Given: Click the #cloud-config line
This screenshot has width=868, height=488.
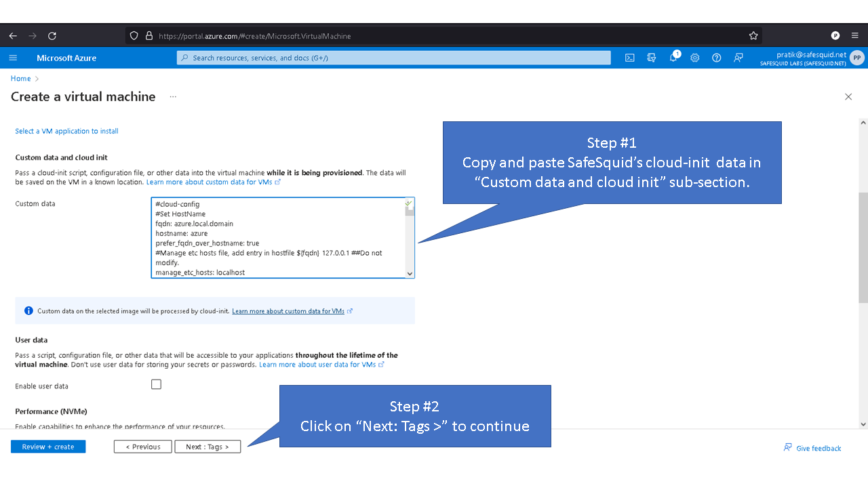Looking at the screenshot, I should (178, 204).
